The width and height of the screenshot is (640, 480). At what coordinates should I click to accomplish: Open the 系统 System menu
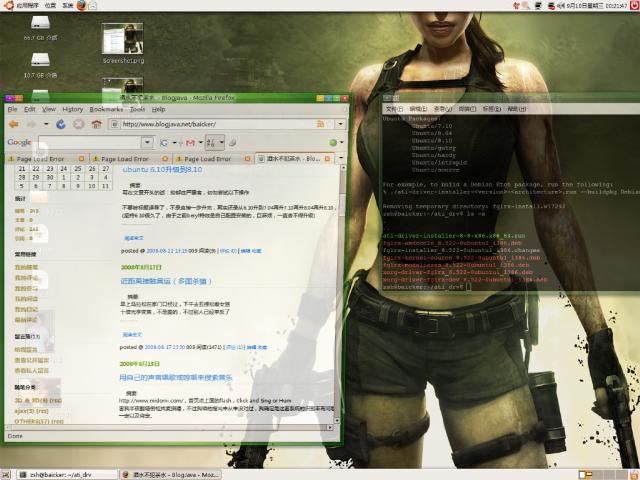67,5
